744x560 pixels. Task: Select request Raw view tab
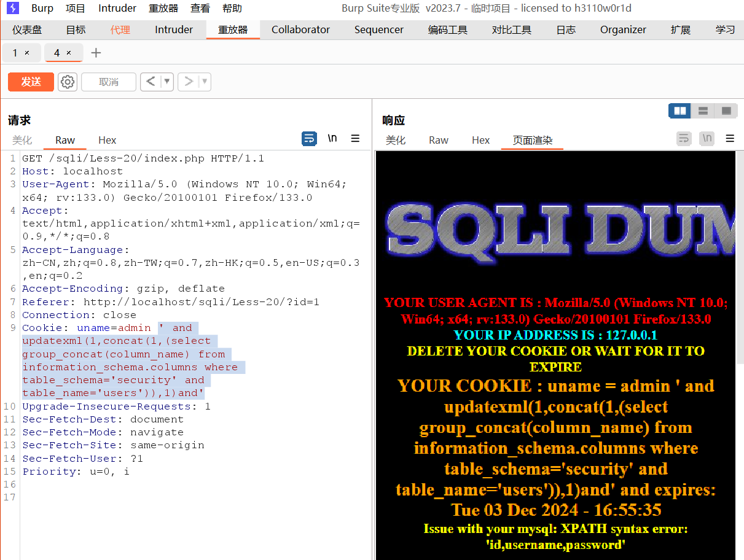(x=65, y=140)
